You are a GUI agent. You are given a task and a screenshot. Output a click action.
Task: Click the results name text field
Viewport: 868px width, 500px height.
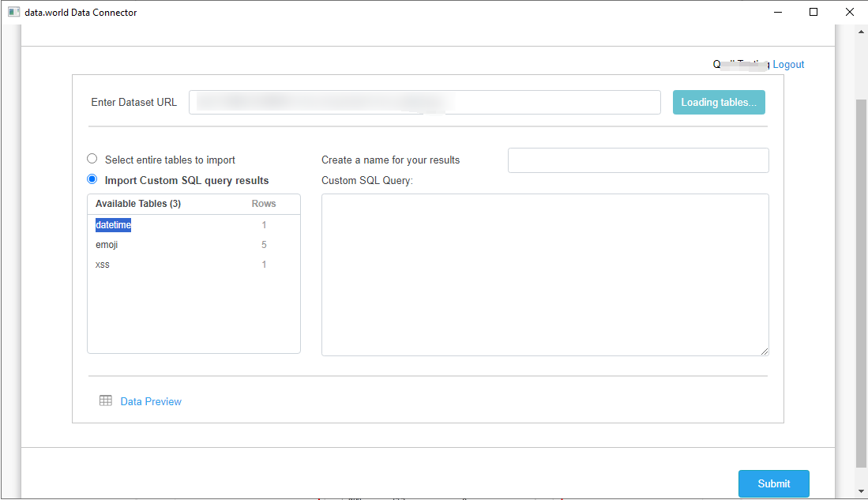pyautogui.click(x=637, y=160)
